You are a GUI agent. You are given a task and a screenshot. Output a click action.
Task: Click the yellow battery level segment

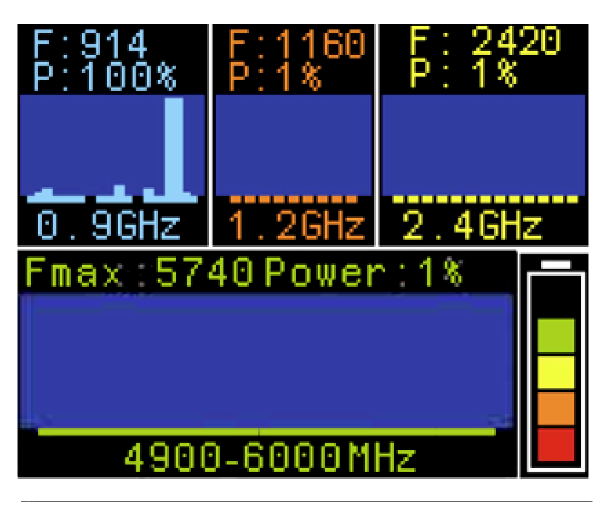point(556,372)
